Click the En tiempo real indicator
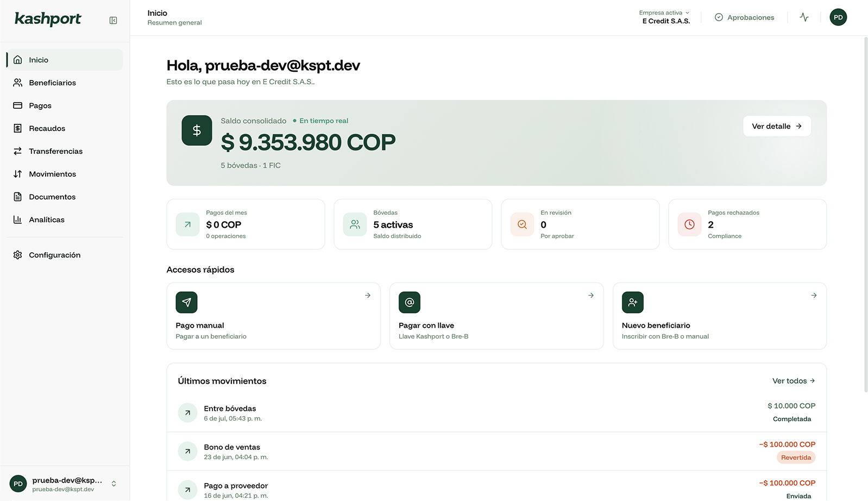This screenshot has height=501, width=868. pos(320,121)
